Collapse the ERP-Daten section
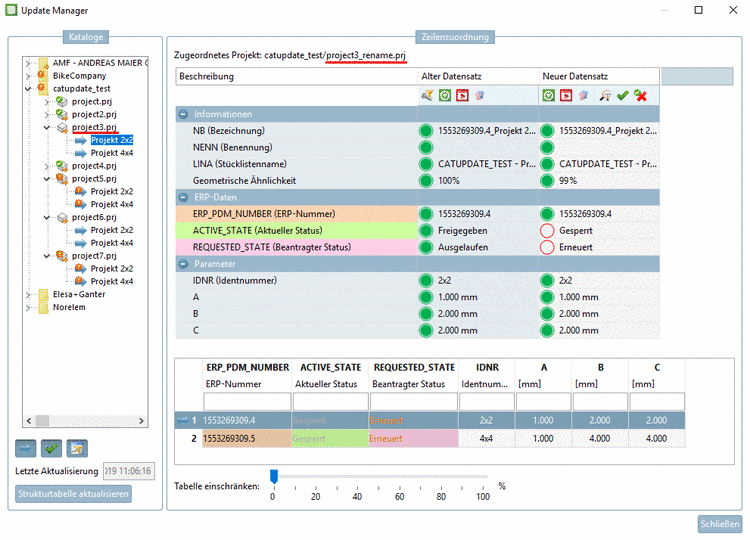This screenshot has width=750, height=540. pyautogui.click(x=184, y=196)
